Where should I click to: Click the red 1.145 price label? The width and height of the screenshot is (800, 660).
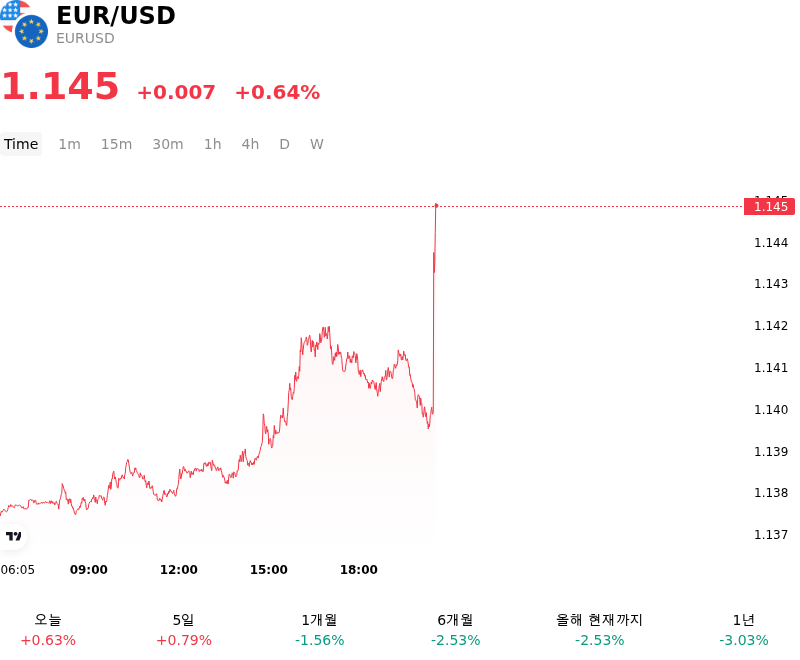[x=770, y=207]
